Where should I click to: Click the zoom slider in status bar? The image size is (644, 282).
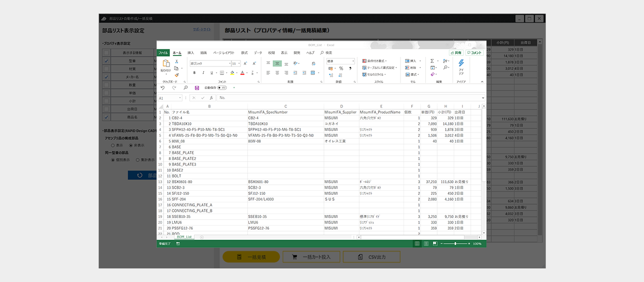(455, 244)
